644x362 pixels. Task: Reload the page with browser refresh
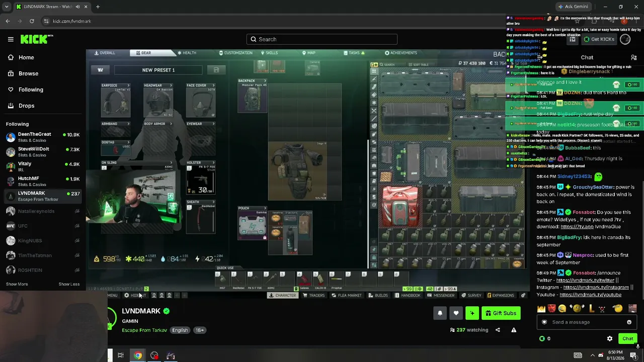32,21
